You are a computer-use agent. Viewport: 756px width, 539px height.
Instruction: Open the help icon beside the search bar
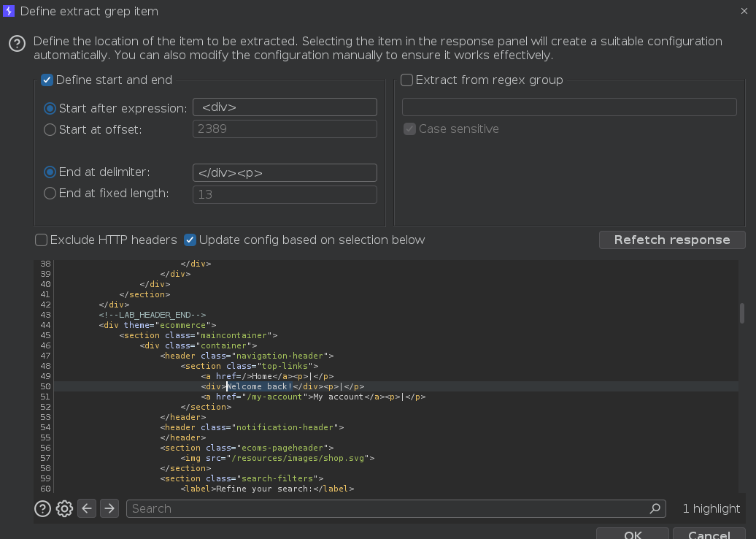pos(42,508)
